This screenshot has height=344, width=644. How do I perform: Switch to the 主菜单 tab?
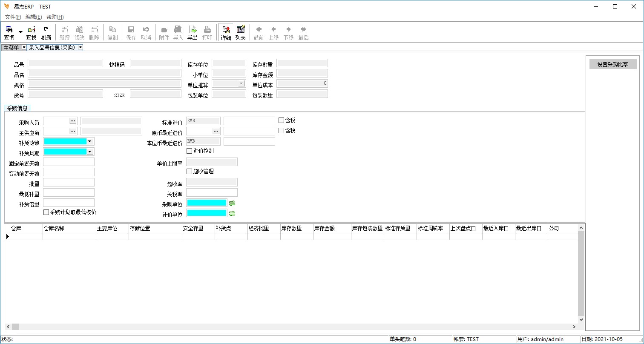click(x=11, y=48)
